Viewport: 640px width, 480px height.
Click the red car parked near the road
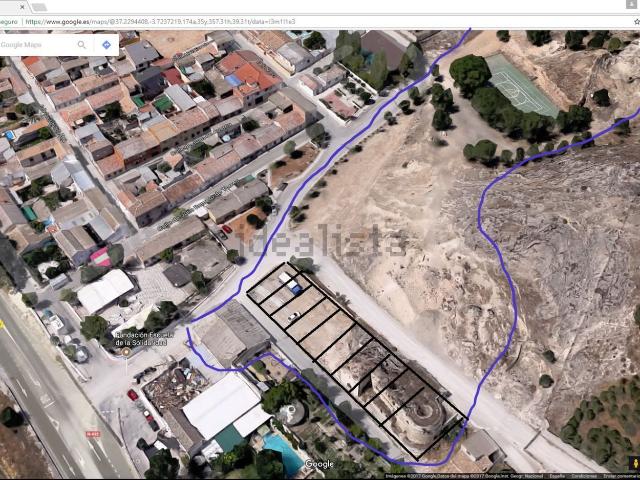pos(132,395)
